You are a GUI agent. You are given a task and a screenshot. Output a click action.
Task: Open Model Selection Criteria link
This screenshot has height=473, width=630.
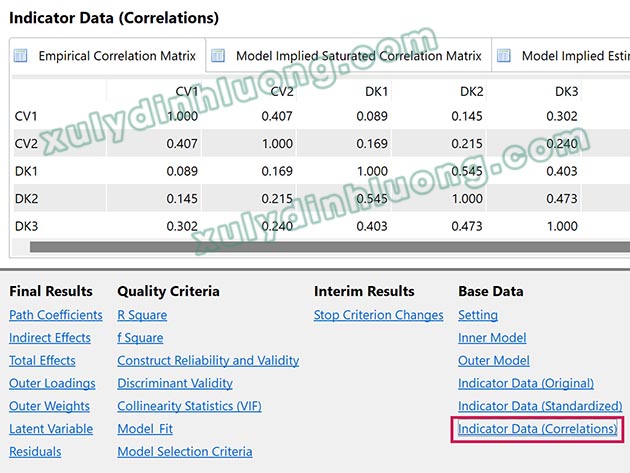[185, 452]
